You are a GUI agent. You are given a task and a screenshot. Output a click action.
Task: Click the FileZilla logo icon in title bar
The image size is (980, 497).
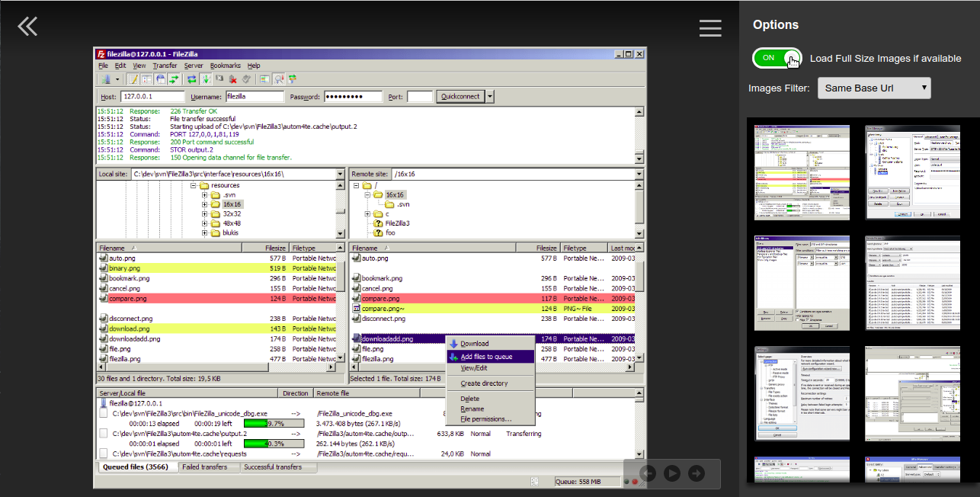101,54
